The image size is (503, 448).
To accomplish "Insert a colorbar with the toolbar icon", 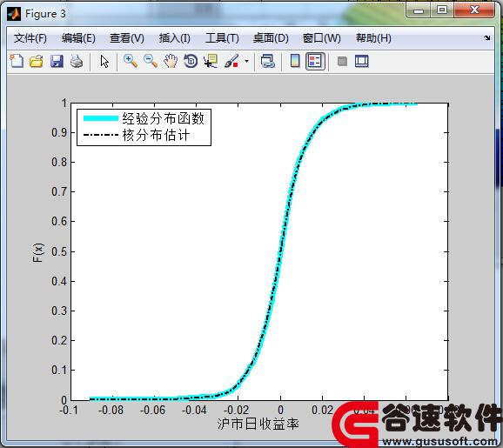I will (295, 61).
